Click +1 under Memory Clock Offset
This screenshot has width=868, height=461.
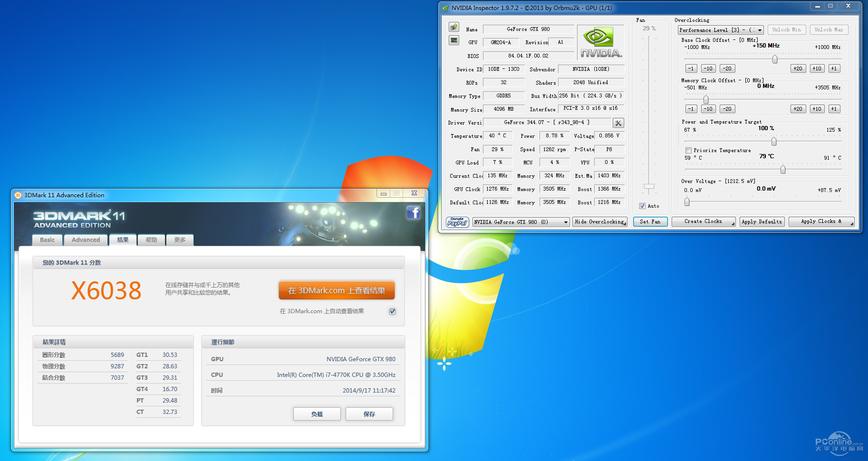[x=834, y=109]
